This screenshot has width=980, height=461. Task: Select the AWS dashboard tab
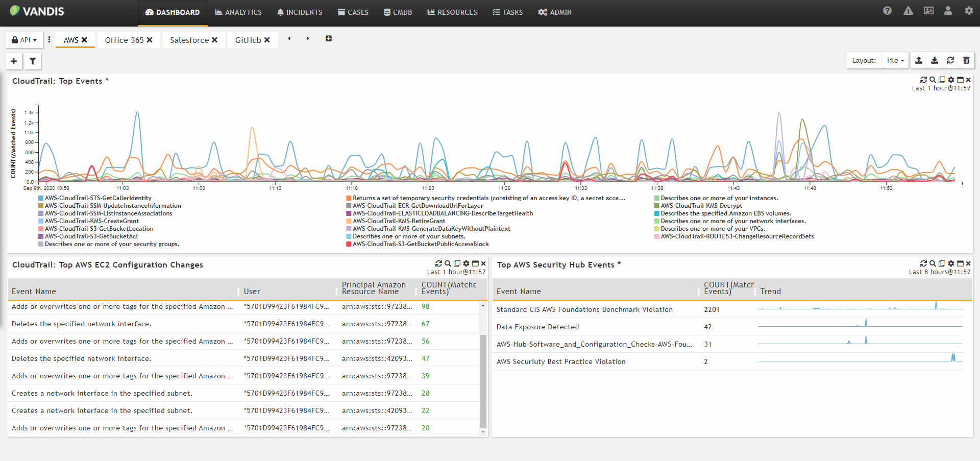[x=71, y=40]
